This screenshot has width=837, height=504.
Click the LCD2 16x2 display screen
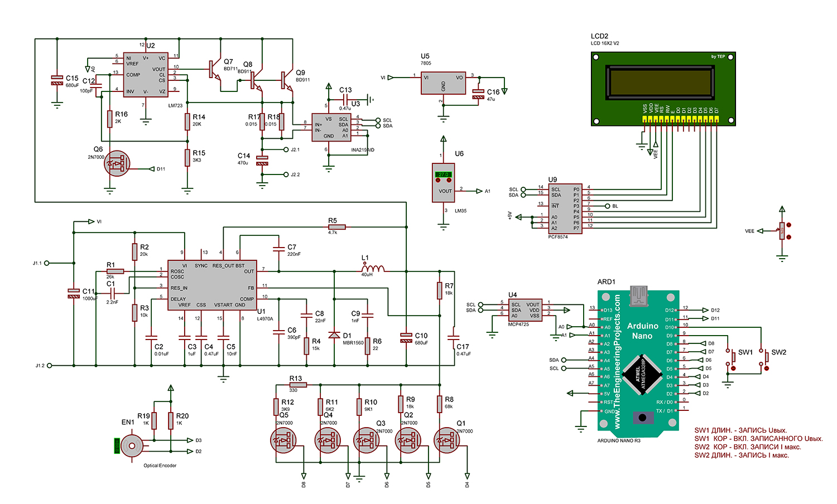tap(661, 82)
